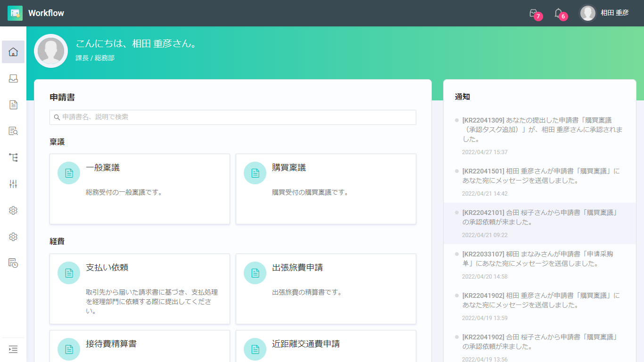The image size is (644, 362).
Task: Select the hierarchy tree icon in the sidebar
Action: (13, 157)
